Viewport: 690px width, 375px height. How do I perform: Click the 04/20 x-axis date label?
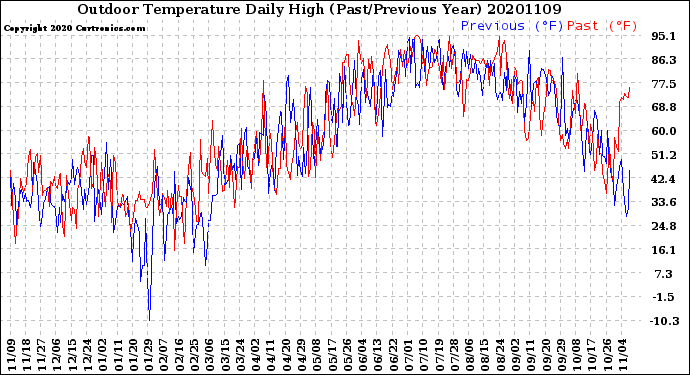[285, 355]
